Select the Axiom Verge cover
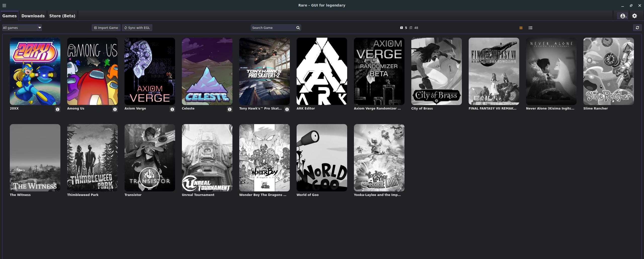The width and height of the screenshot is (644, 259). (150, 71)
